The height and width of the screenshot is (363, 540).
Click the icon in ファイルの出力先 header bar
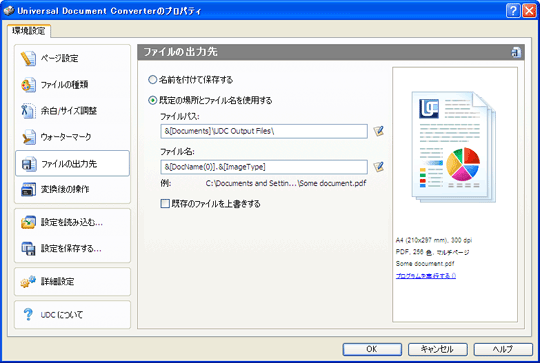coord(516,52)
